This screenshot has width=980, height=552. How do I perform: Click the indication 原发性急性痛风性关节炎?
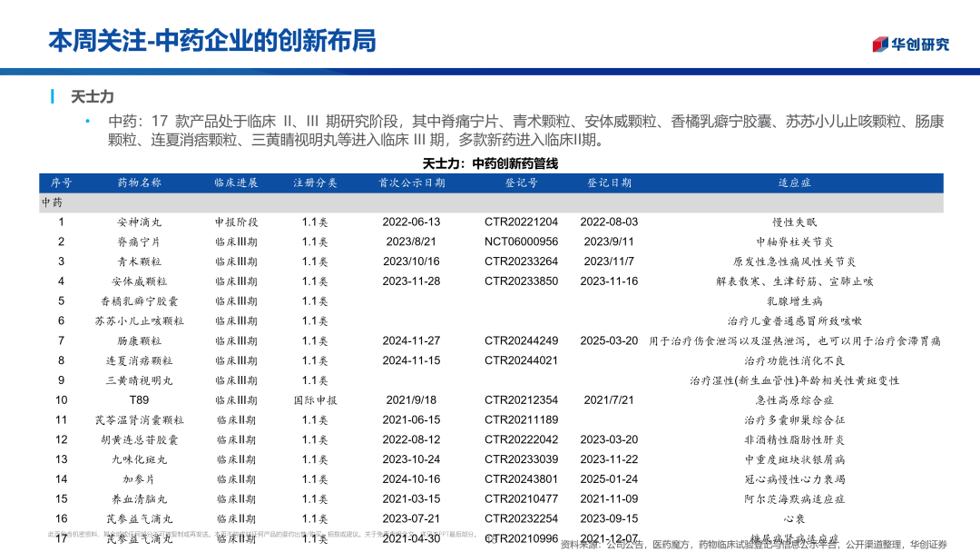[794, 262]
